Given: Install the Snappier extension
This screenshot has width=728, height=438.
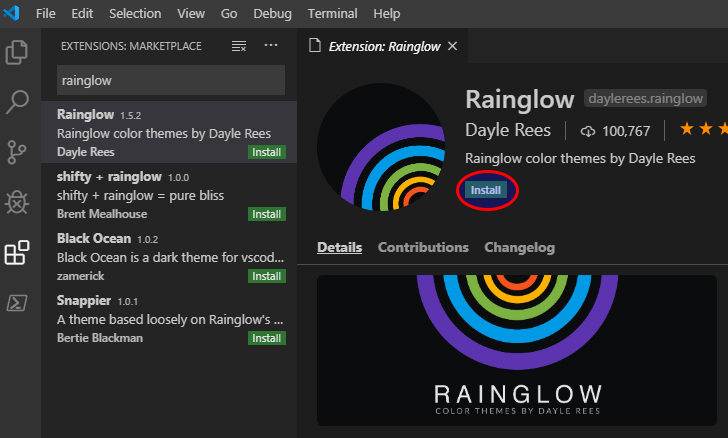Looking at the screenshot, I should click(x=267, y=338).
